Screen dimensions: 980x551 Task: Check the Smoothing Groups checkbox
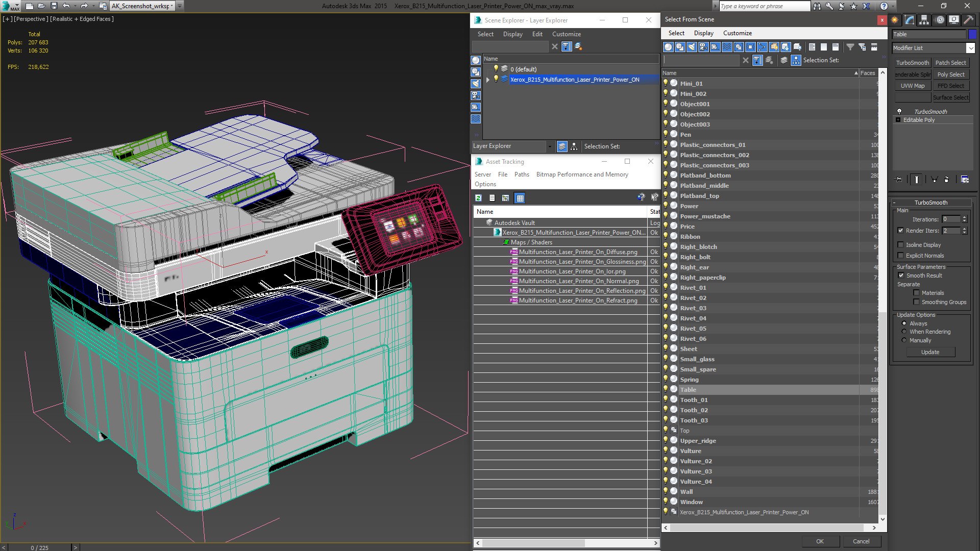point(916,302)
